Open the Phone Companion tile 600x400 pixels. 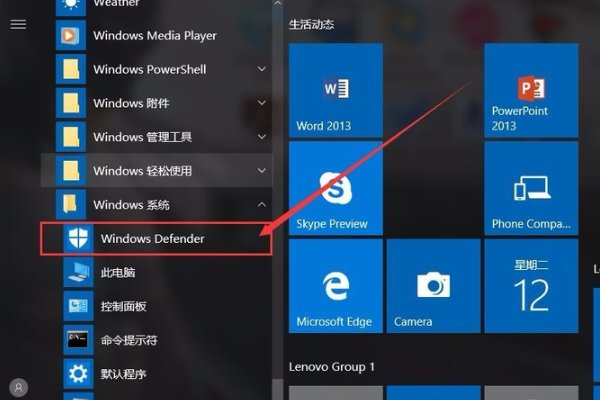[x=531, y=188]
